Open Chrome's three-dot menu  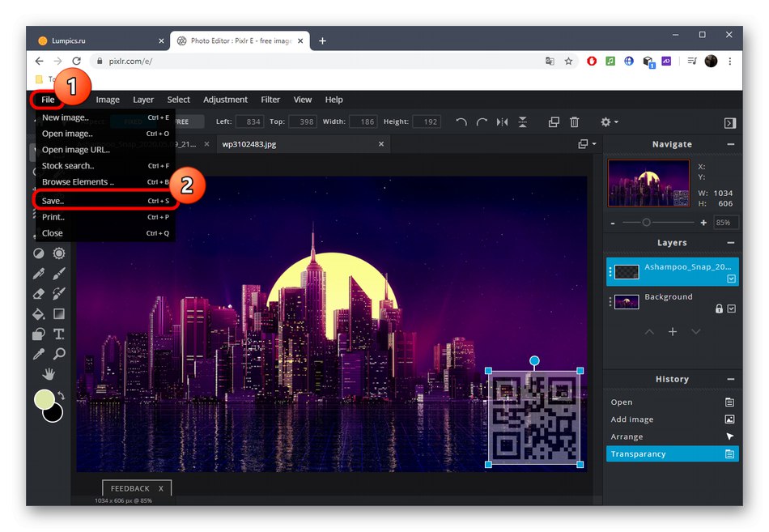[x=730, y=61]
